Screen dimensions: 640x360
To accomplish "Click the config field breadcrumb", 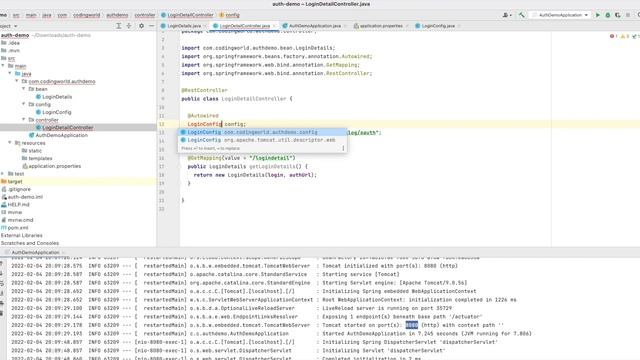I will [x=229, y=15].
